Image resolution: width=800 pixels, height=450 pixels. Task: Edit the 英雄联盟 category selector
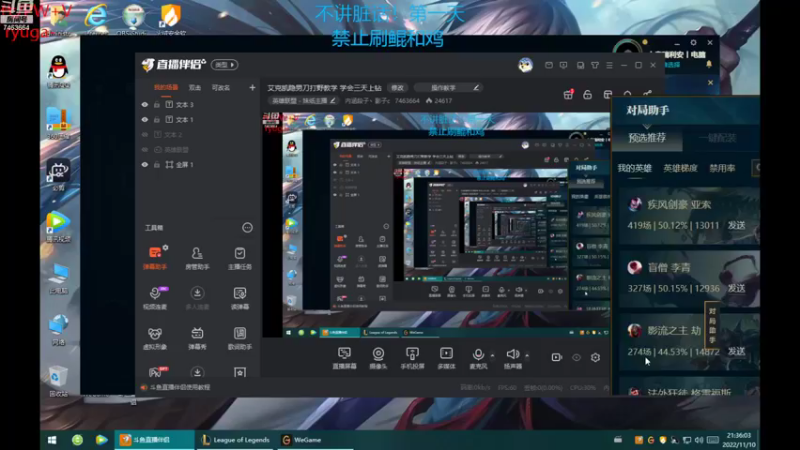point(303,101)
